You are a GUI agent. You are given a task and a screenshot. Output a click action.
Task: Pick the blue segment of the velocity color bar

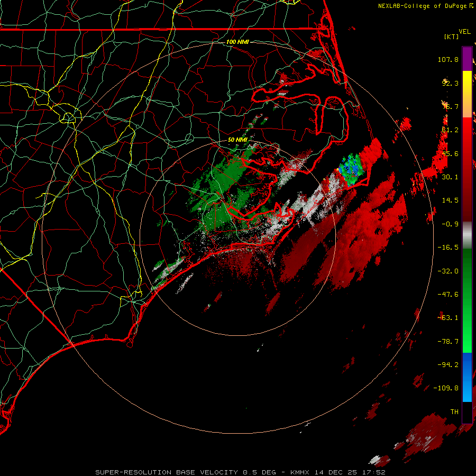pos(467,377)
